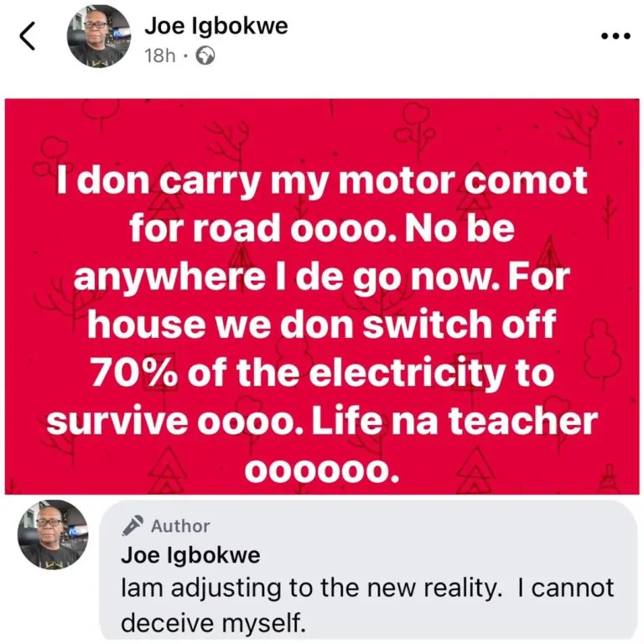644x644 pixels.
Task: Click the 'house we don switch off' line
Action: tap(322, 324)
